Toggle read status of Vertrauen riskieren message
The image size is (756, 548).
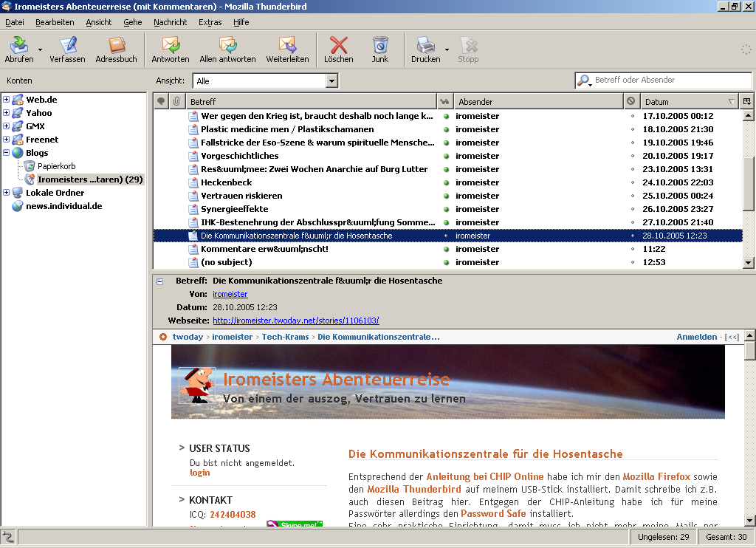[x=446, y=196]
